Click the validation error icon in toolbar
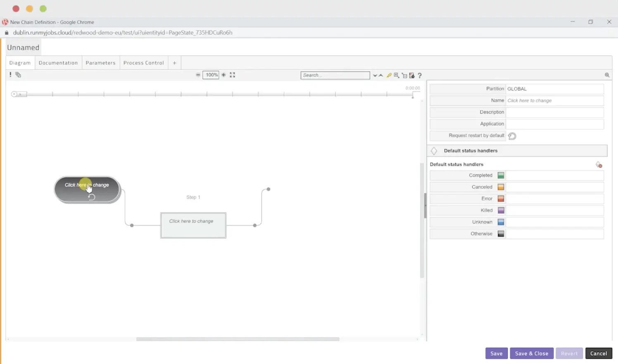This screenshot has height=364, width=618. 10,75
